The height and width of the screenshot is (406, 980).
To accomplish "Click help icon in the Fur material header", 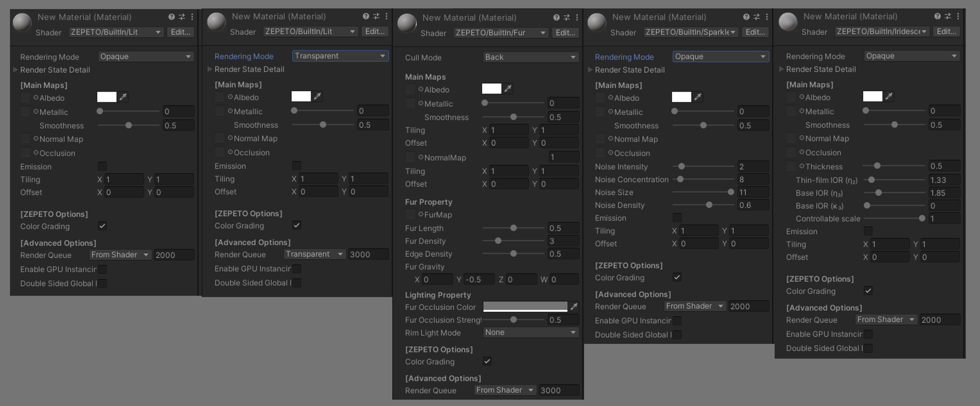I will click(x=556, y=17).
